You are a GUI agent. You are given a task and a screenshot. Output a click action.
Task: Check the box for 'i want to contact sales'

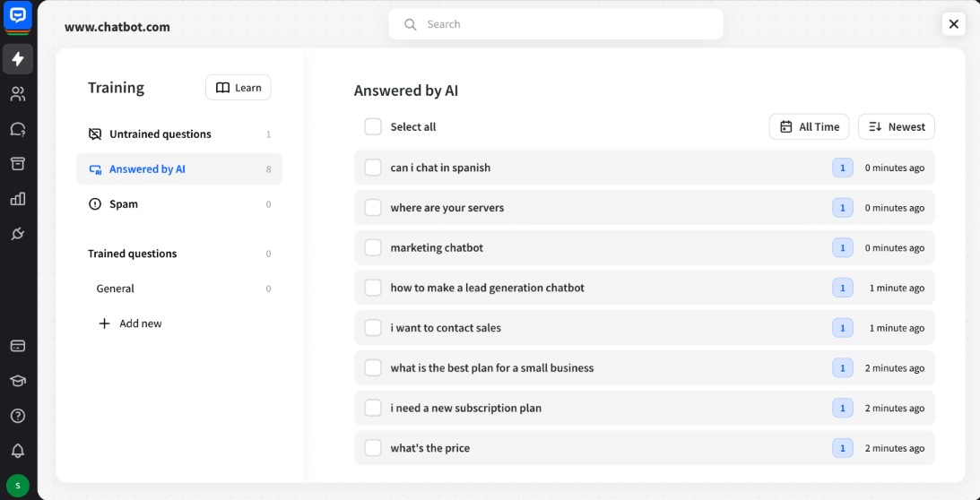coord(373,327)
